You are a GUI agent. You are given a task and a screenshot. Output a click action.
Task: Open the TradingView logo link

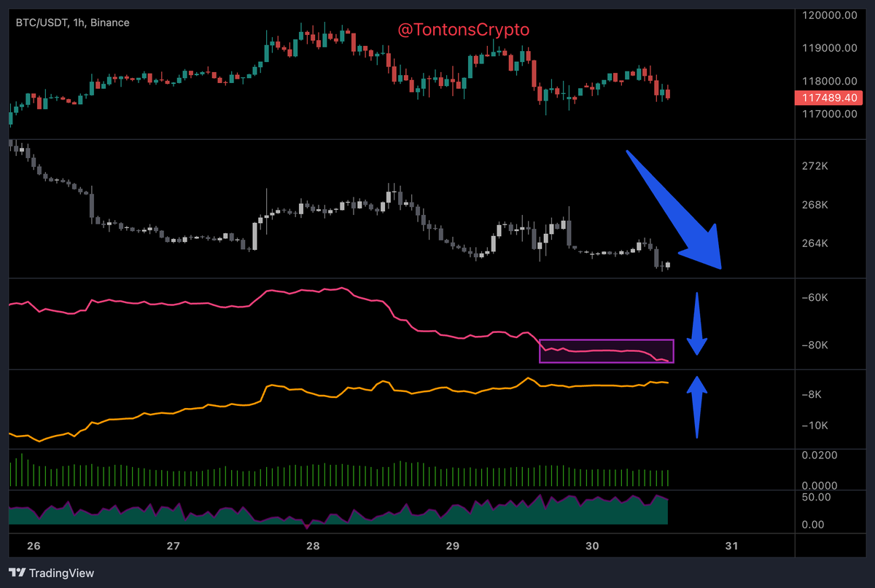click(x=51, y=573)
